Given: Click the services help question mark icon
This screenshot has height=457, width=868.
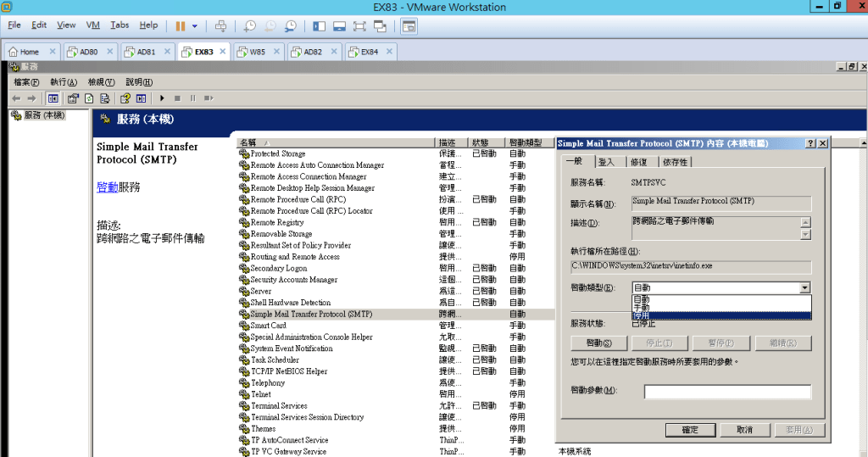Looking at the screenshot, I should 125,98.
